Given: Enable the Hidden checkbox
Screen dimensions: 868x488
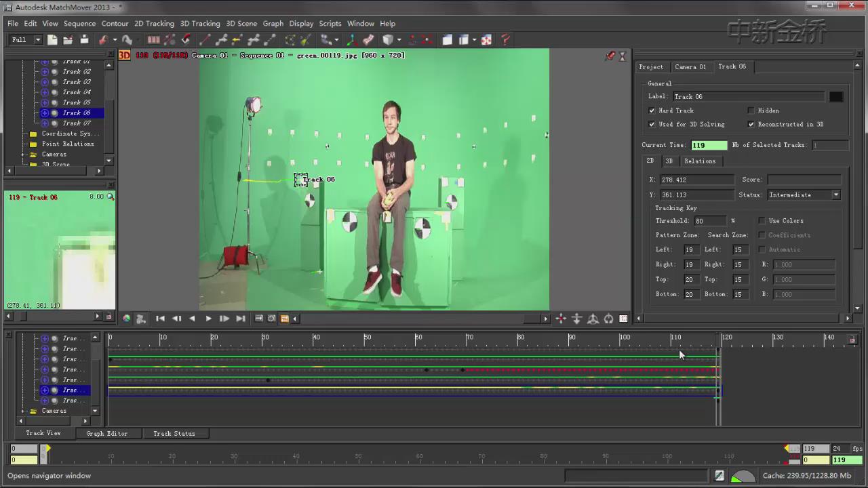Looking at the screenshot, I should point(751,110).
